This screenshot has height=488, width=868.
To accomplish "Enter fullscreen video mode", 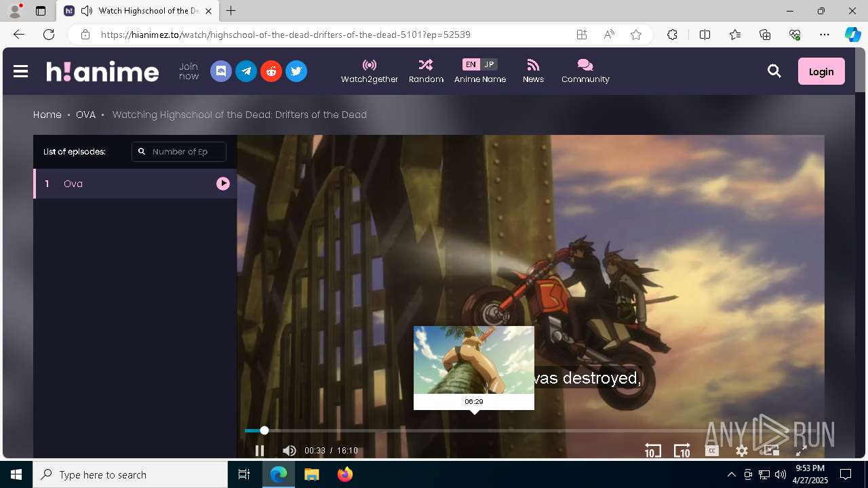I will (x=801, y=451).
